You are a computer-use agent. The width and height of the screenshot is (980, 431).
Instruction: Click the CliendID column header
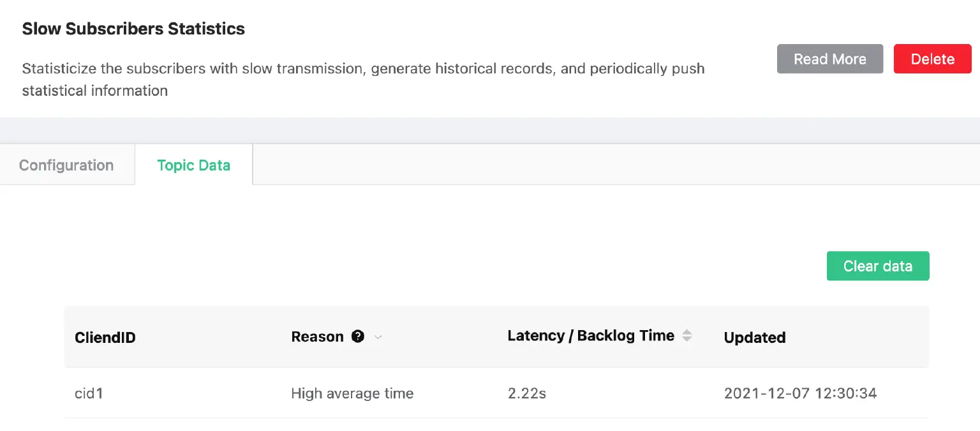[x=105, y=337]
